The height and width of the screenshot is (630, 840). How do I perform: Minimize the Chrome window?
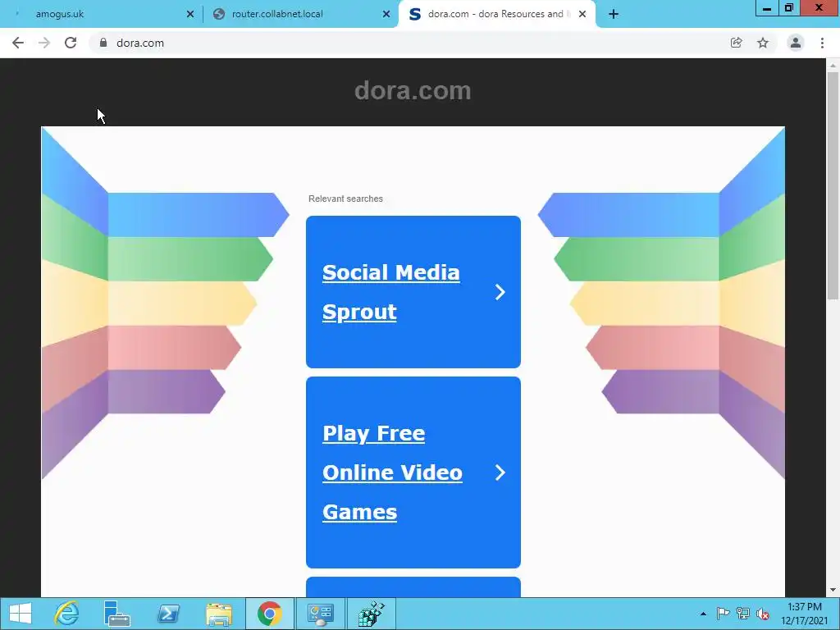[x=767, y=8]
